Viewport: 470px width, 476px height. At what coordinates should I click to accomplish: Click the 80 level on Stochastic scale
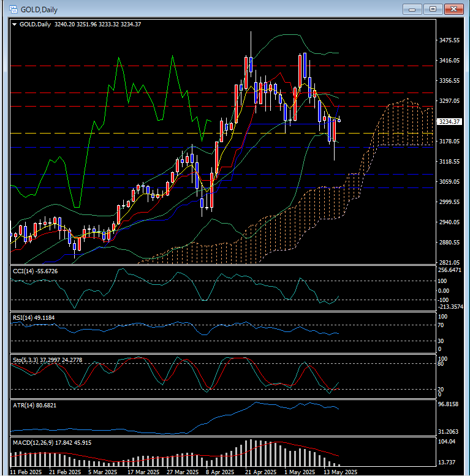coord(441,364)
